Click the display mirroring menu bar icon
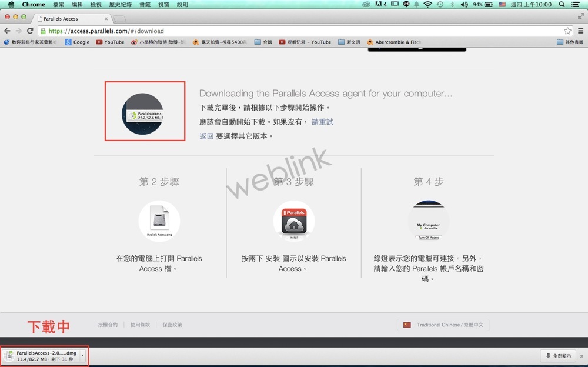The image size is (588, 367). pos(395,4)
